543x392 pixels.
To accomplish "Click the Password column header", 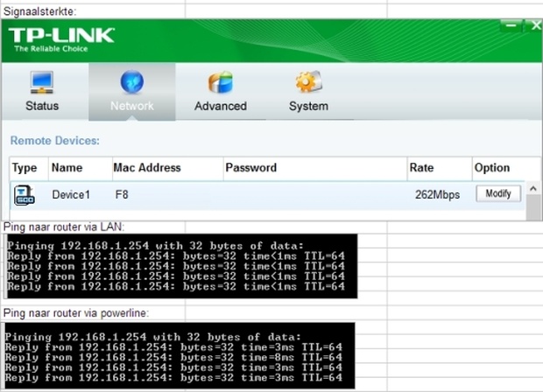I will (x=250, y=168).
